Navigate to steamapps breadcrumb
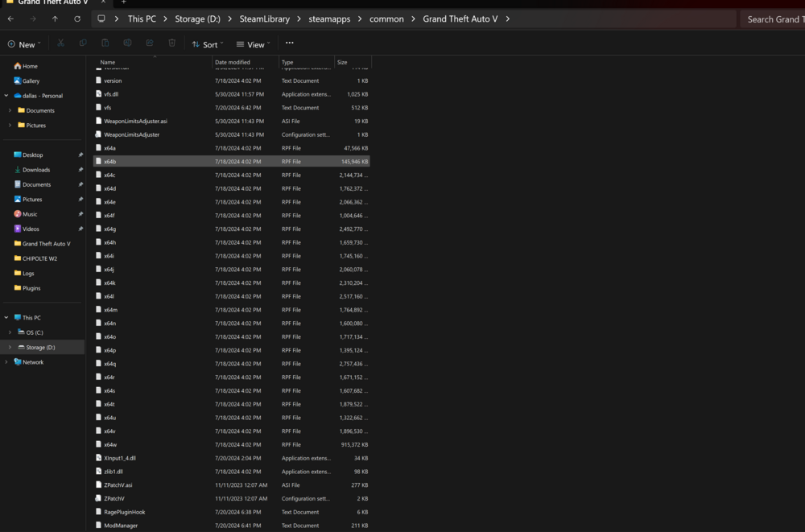This screenshot has height=532, width=805. 329,19
